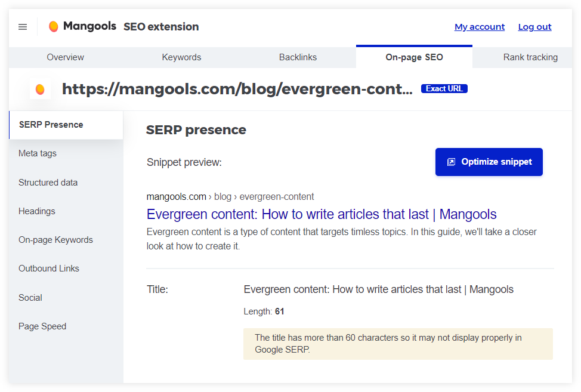Click the blue snippet title link
Screen dimensions: 581x392
(x=322, y=215)
